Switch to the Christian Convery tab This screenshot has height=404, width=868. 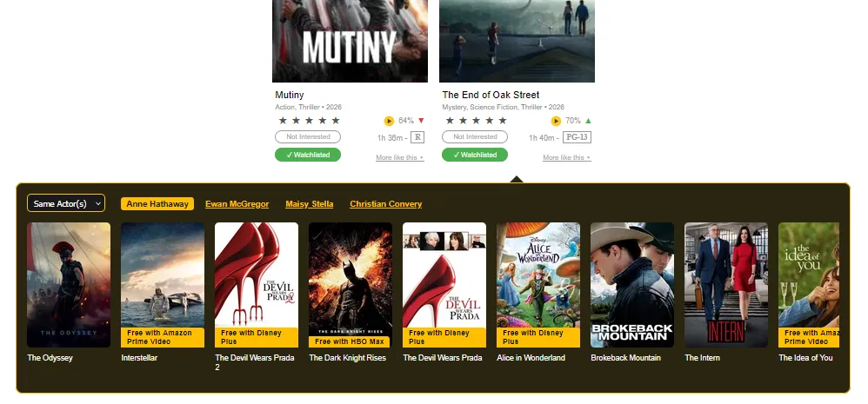[x=386, y=204]
